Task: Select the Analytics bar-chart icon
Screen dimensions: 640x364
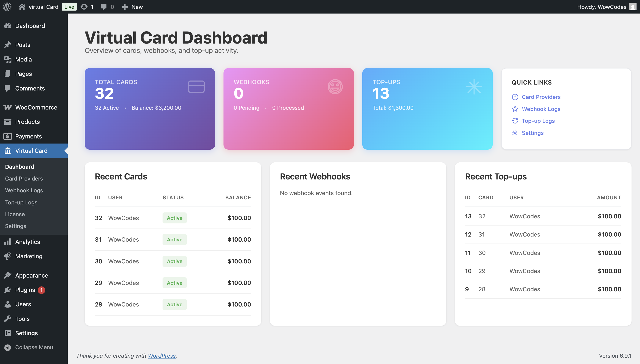Action: [7, 242]
